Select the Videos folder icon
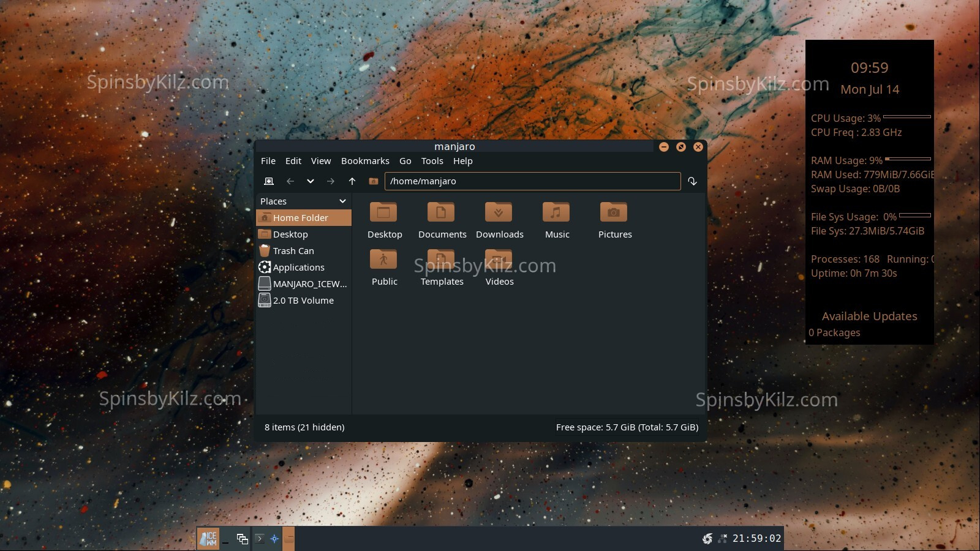This screenshot has width=980, height=551. (499, 260)
